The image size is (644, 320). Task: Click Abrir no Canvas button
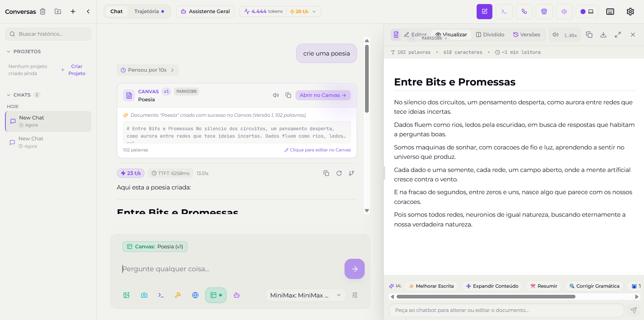(x=323, y=95)
